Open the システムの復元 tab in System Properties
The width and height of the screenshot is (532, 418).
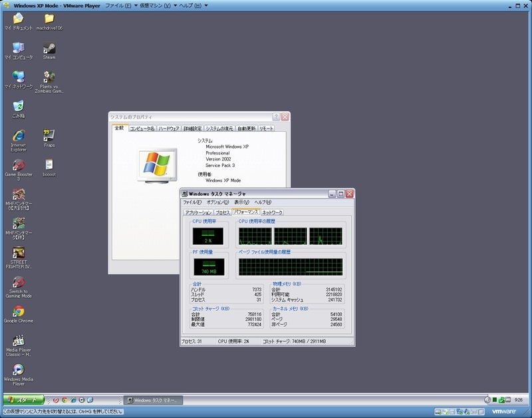pos(219,128)
